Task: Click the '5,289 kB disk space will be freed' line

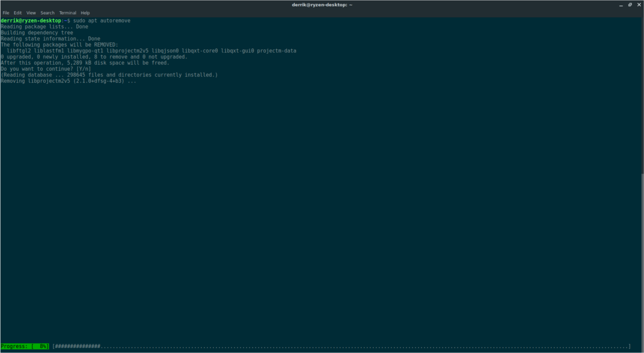Action: click(x=85, y=63)
